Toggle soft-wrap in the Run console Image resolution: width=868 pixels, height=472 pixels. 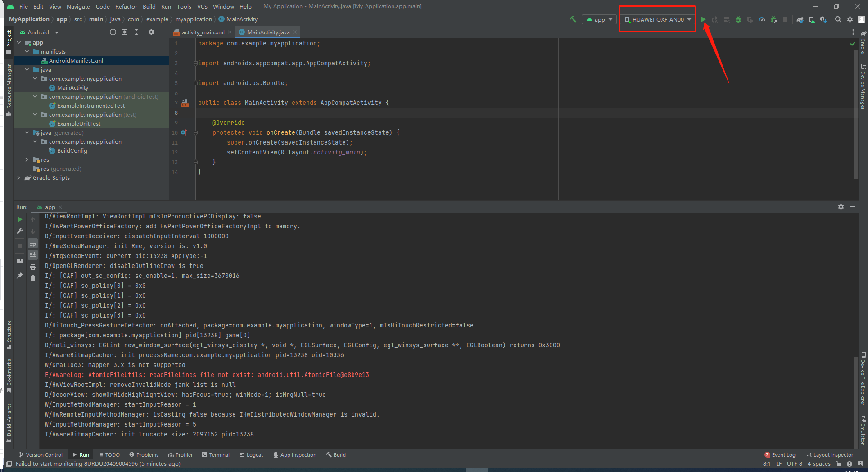click(x=33, y=243)
